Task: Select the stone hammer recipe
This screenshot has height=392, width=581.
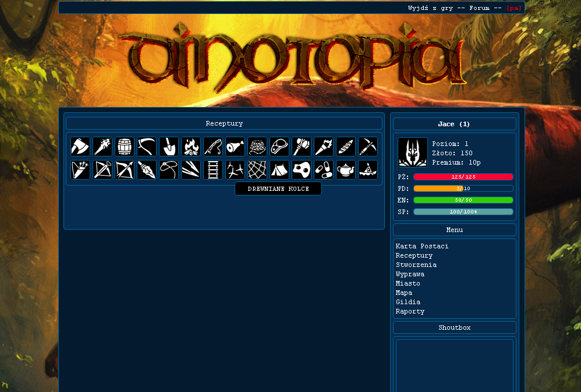Action: (302, 146)
